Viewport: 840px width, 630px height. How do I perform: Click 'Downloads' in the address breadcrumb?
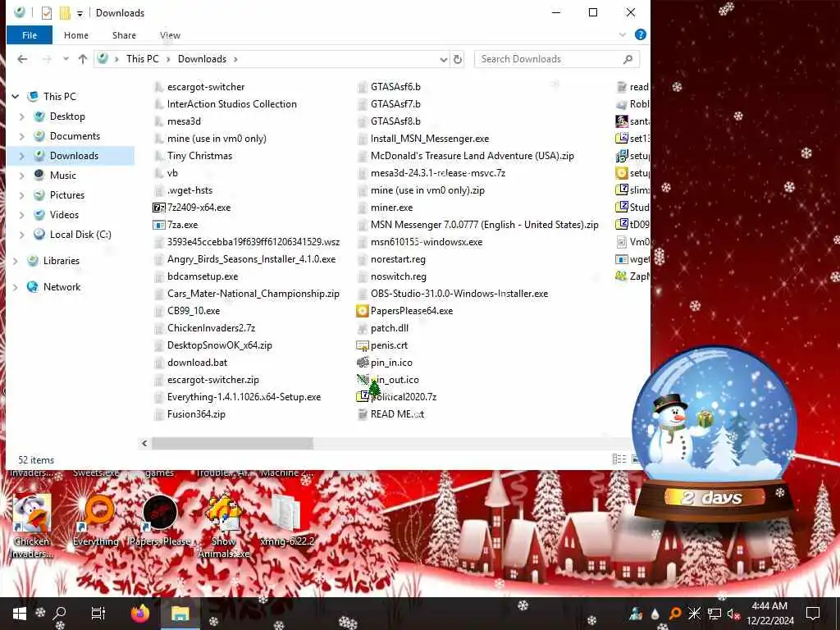coord(202,59)
